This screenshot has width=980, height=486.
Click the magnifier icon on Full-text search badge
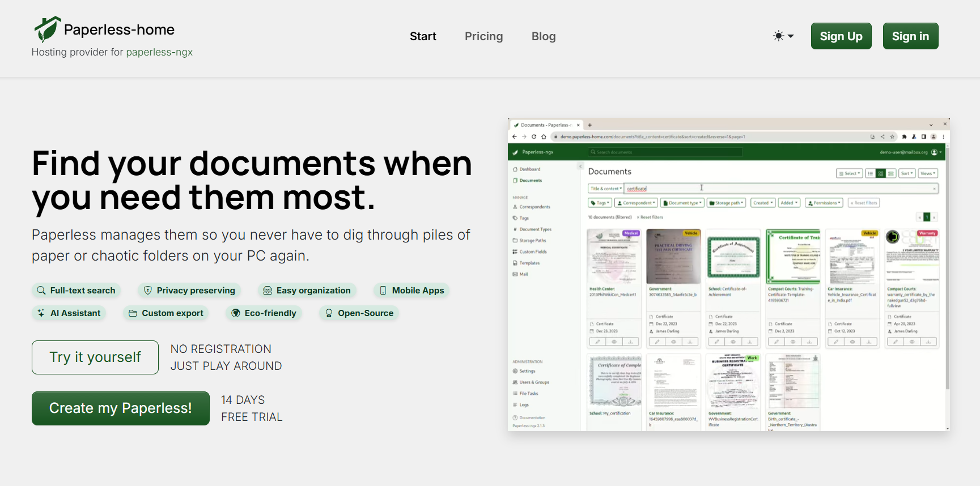click(x=41, y=291)
